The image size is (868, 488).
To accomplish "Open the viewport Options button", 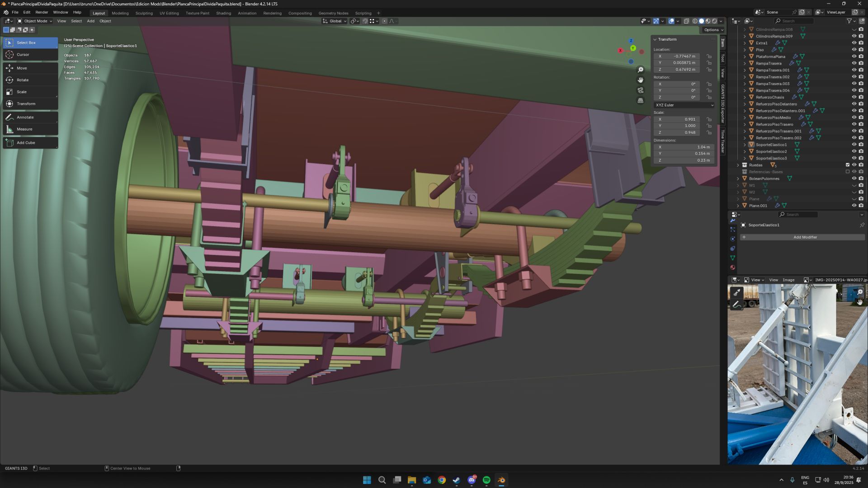I will click(713, 30).
